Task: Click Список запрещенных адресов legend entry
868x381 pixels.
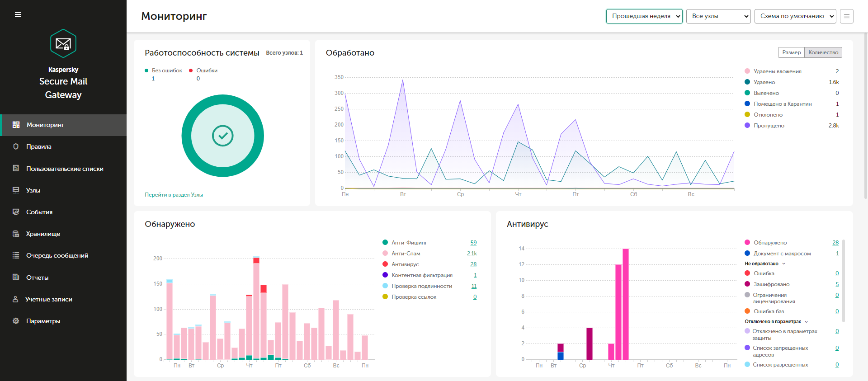Action: [x=780, y=351]
